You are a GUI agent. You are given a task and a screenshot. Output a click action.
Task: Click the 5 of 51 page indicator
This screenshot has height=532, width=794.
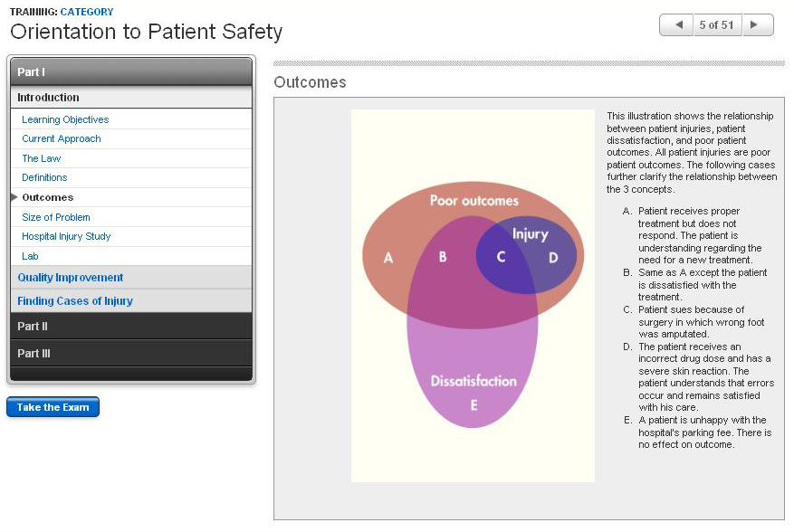(x=716, y=25)
